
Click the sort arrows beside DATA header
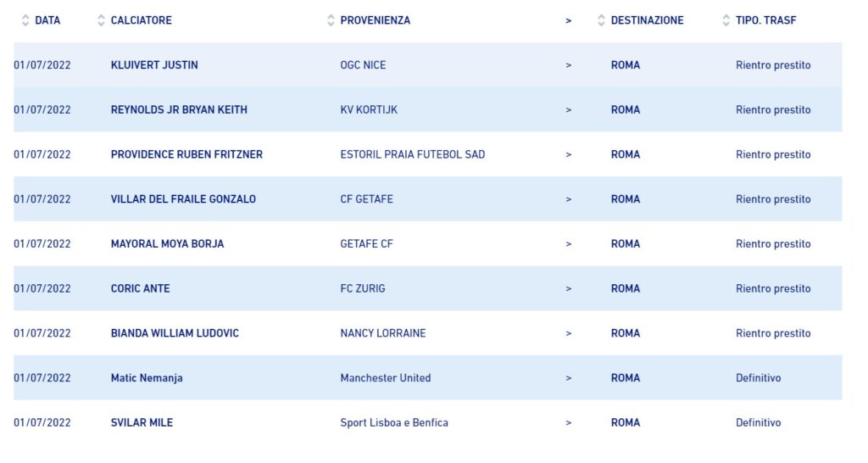[x=25, y=20]
